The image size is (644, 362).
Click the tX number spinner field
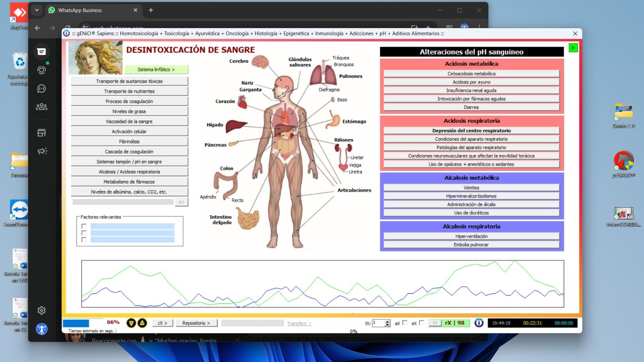click(379, 323)
